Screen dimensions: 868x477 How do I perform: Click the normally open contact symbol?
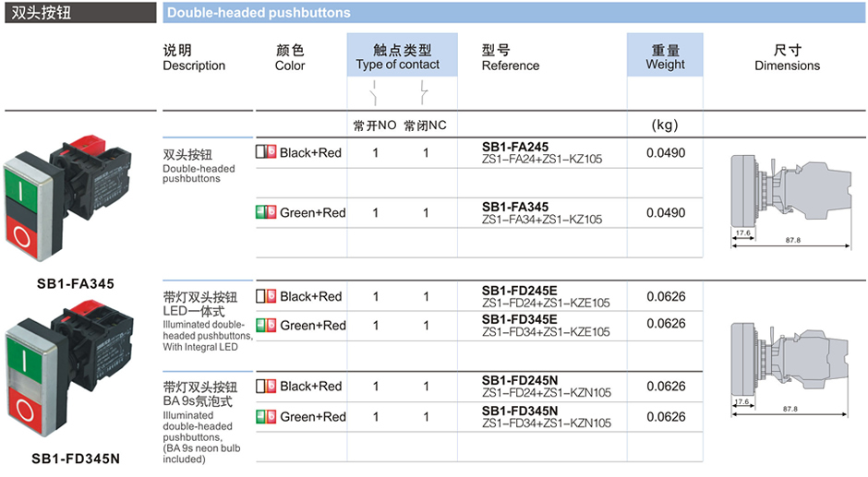click(374, 92)
